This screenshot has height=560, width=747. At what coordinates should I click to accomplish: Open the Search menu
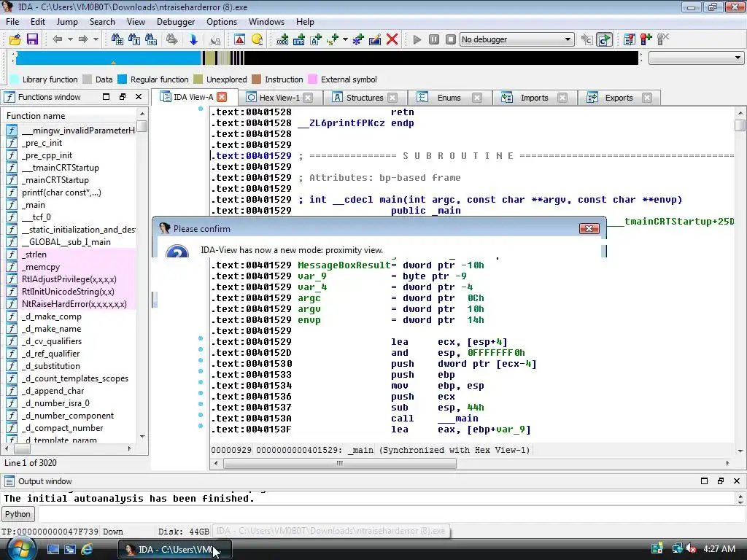coord(102,22)
